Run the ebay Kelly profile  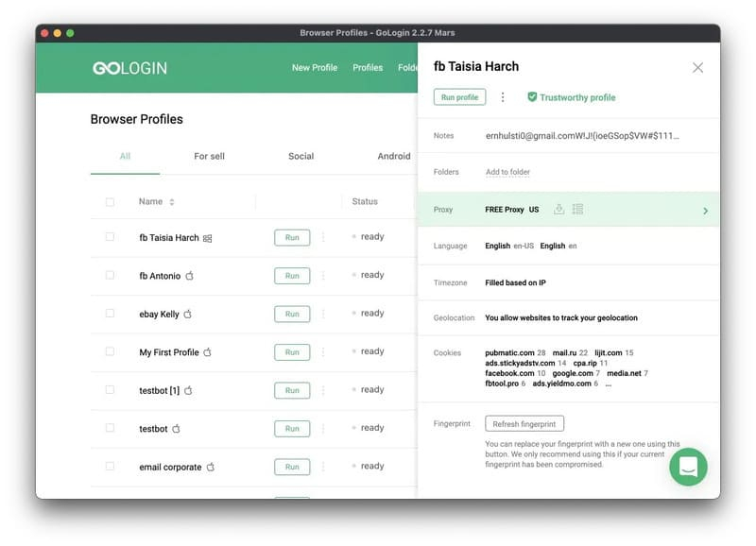292,314
